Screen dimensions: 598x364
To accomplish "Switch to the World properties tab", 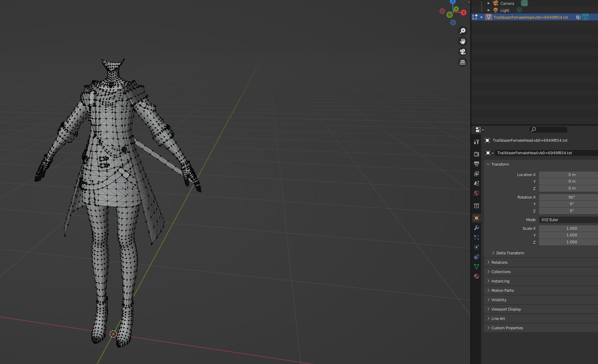I will coord(477,193).
